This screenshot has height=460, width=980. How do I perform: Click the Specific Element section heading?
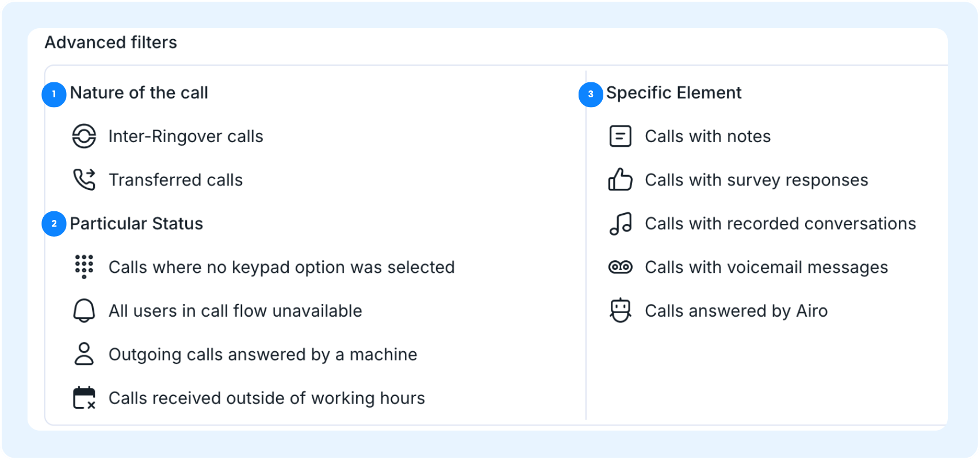pyautogui.click(x=673, y=93)
